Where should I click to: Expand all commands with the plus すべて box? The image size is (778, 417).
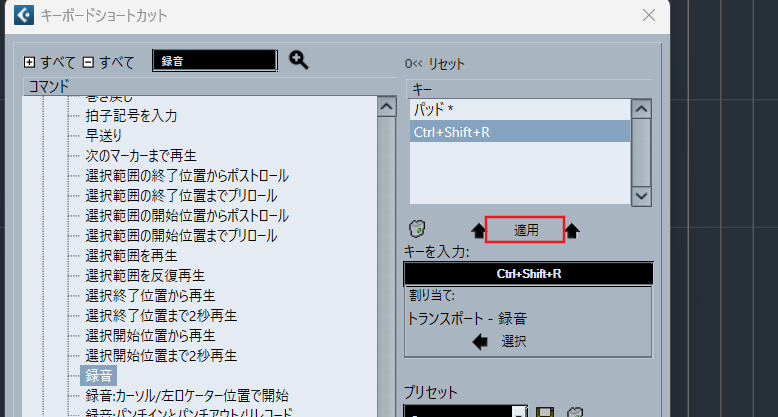click(30, 63)
